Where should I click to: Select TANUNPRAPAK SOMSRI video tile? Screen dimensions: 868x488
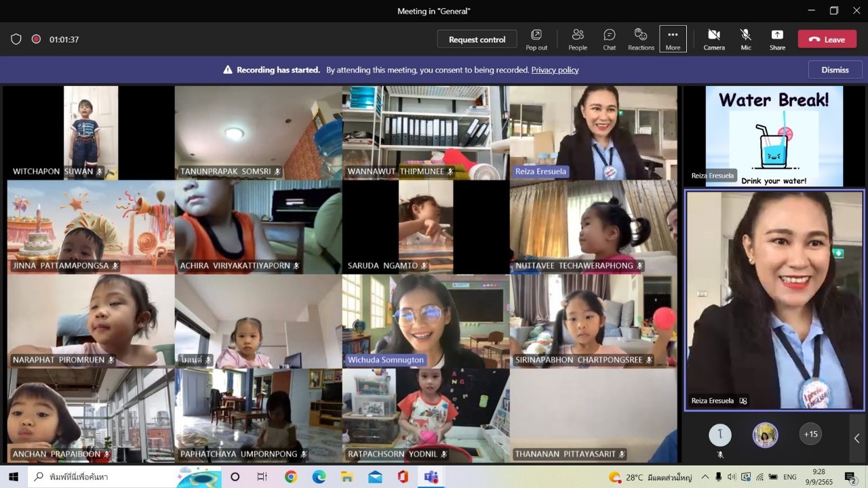258,132
